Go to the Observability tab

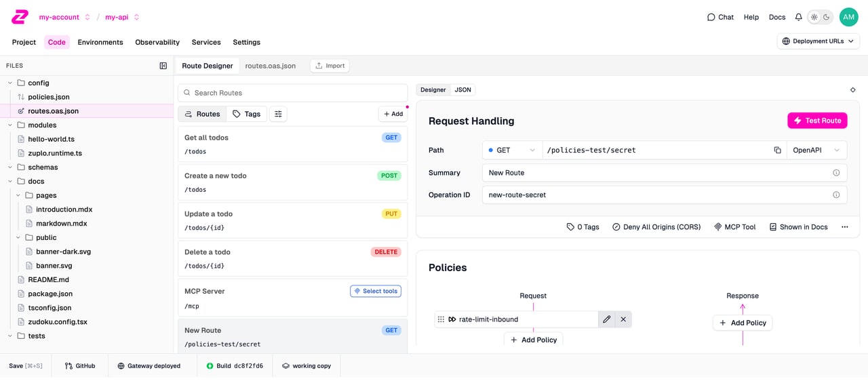tap(157, 42)
